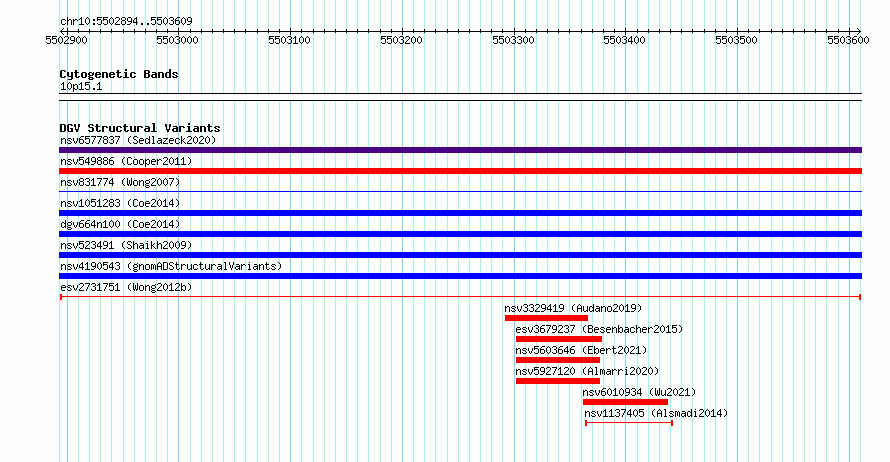Image resolution: width=890 pixels, height=462 pixels.
Task: Open the esv2731751 (Wong2012b) label
Action: pos(126,287)
